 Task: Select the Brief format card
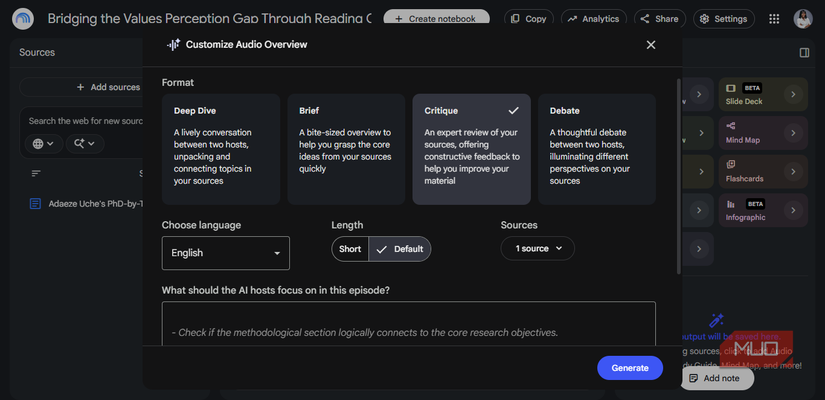346,149
